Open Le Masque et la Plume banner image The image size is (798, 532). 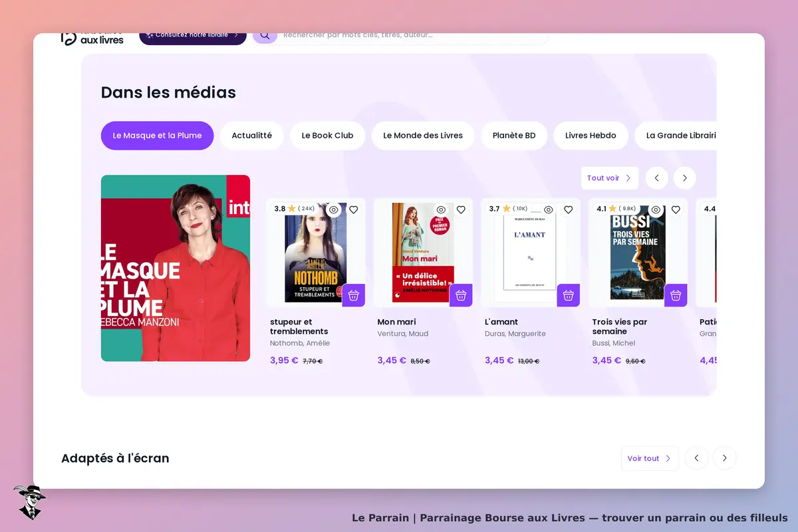(176, 268)
